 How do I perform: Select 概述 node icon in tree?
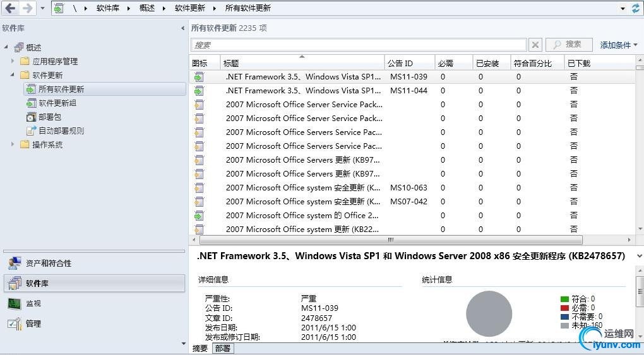pos(19,47)
